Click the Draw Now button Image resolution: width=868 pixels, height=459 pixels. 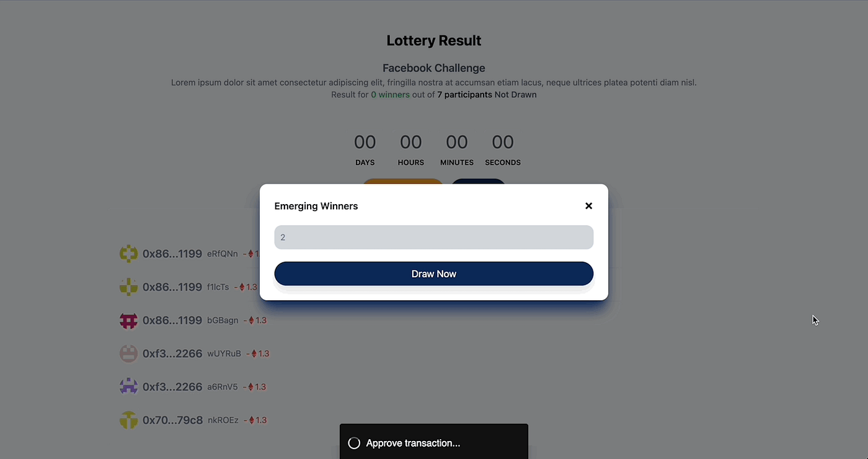(x=434, y=274)
